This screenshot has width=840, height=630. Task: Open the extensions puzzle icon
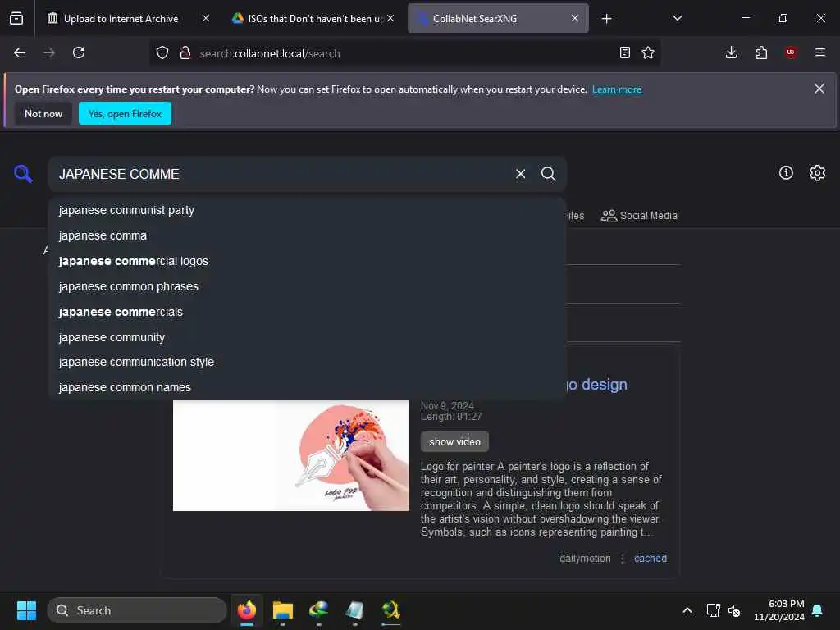coord(761,52)
